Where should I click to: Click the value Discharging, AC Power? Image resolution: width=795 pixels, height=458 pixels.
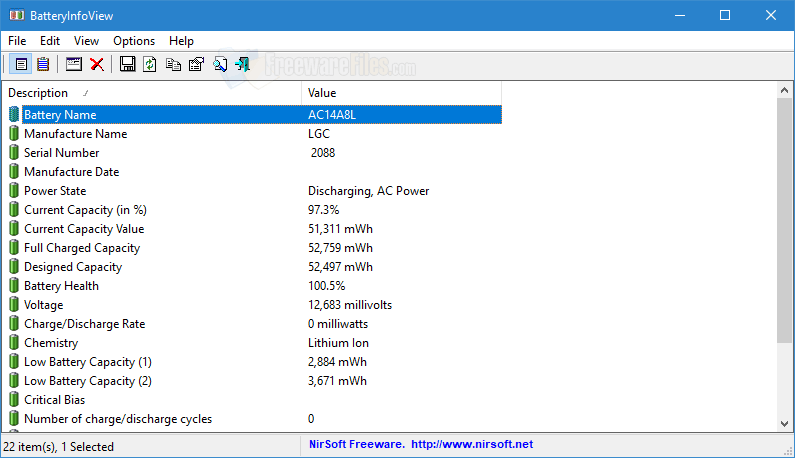point(369,191)
